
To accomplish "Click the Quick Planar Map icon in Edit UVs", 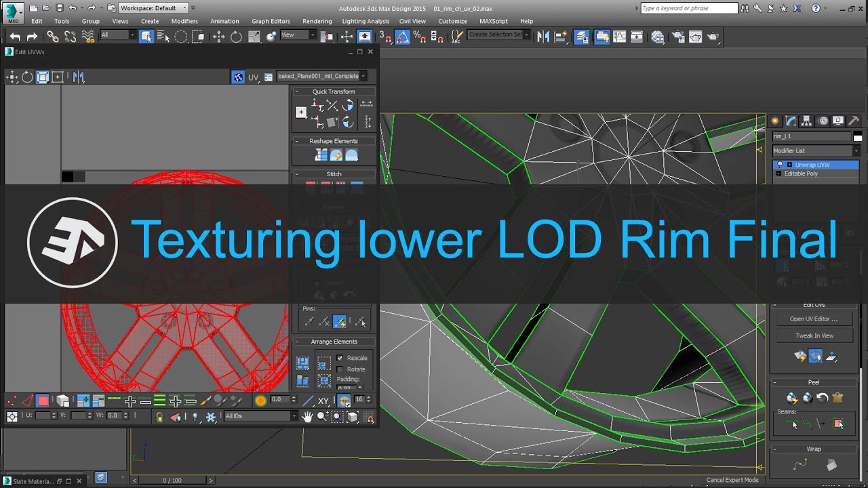I will 800,356.
